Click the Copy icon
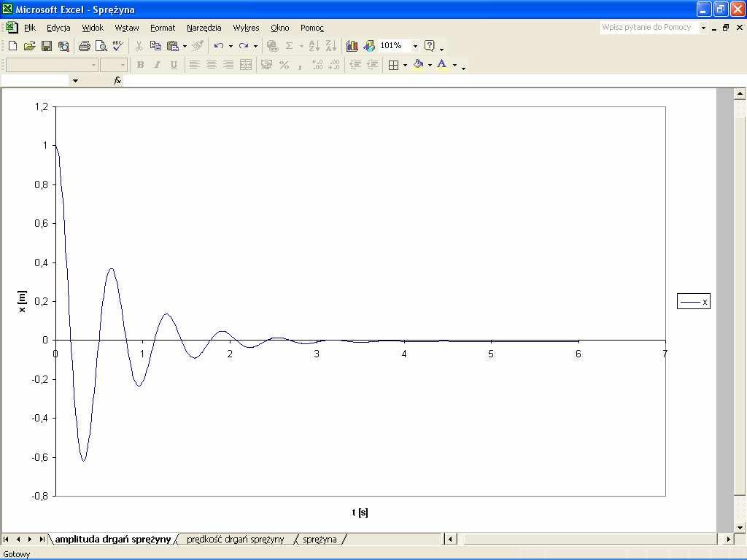The width and height of the screenshot is (747, 560). click(x=155, y=46)
